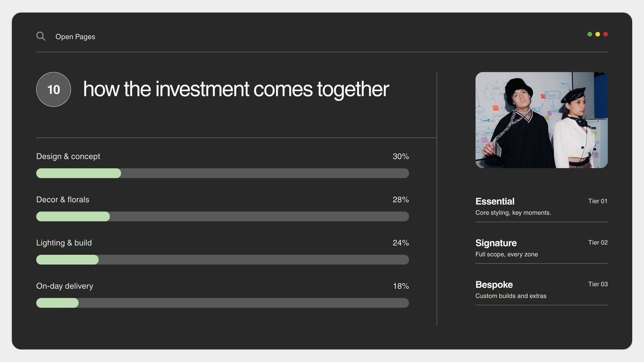Open the photo of two people
This screenshot has width=644, height=362.
click(541, 120)
